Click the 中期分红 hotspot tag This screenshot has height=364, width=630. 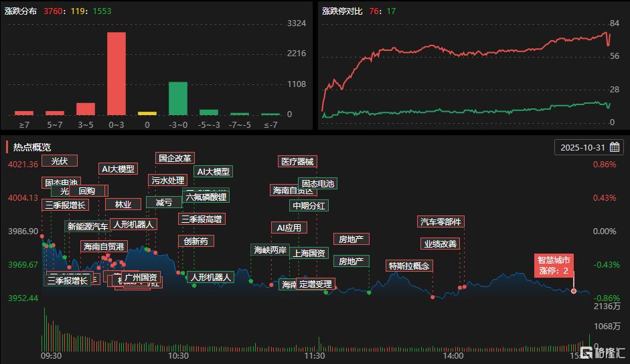tap(309, 205)
